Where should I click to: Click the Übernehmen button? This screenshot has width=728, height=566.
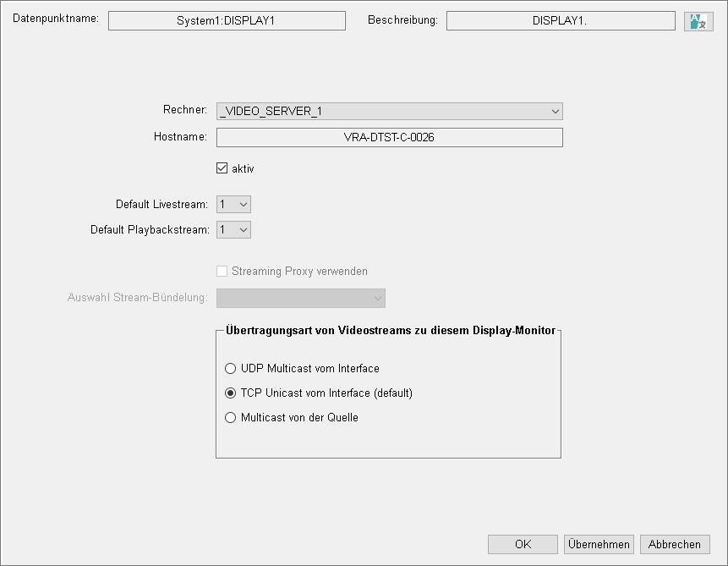(x=599, y=544)
